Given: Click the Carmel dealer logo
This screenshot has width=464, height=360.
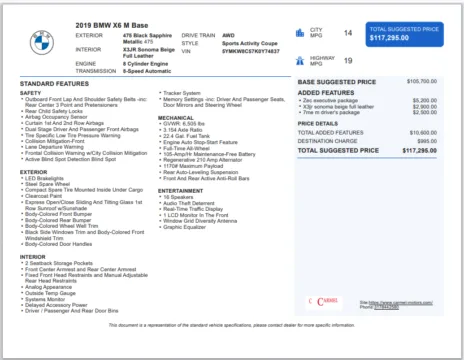Looking at the screenshot, I should click(324, 302).
